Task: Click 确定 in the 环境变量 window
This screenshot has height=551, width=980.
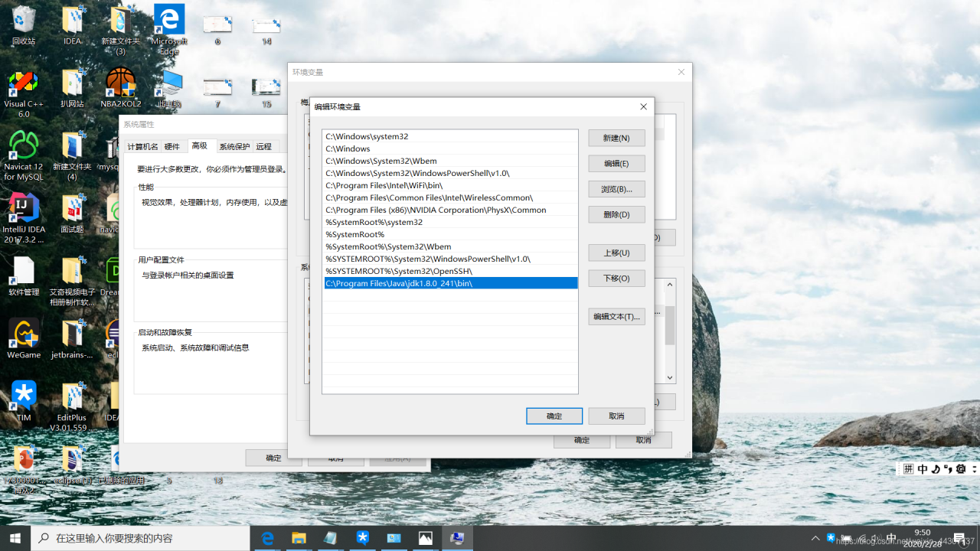Action: click(x=582, y=440)
